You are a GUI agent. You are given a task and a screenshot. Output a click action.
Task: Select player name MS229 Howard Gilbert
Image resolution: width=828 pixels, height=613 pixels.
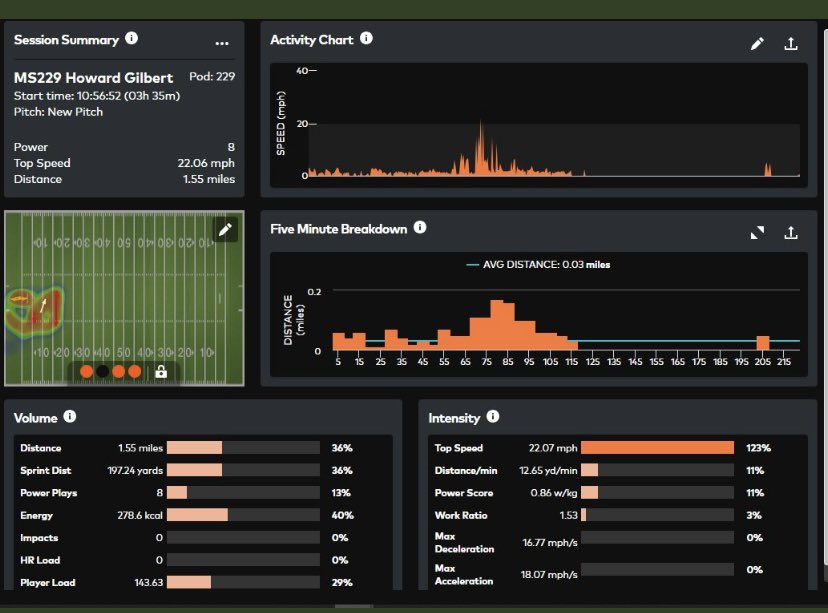(x=93, y=78)
